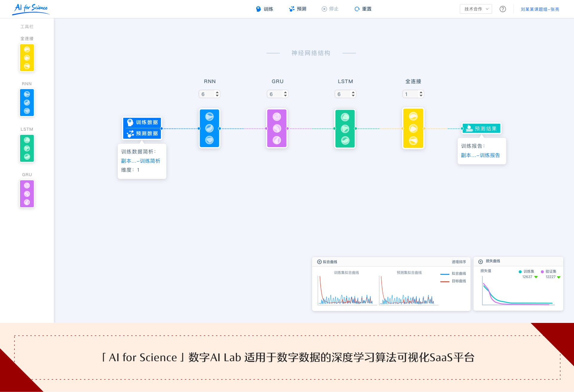The width and height of the screenshot is (574, 392).
Task: Select the yellow fully-connected layer block in sidebar
Action: point(27,58)
